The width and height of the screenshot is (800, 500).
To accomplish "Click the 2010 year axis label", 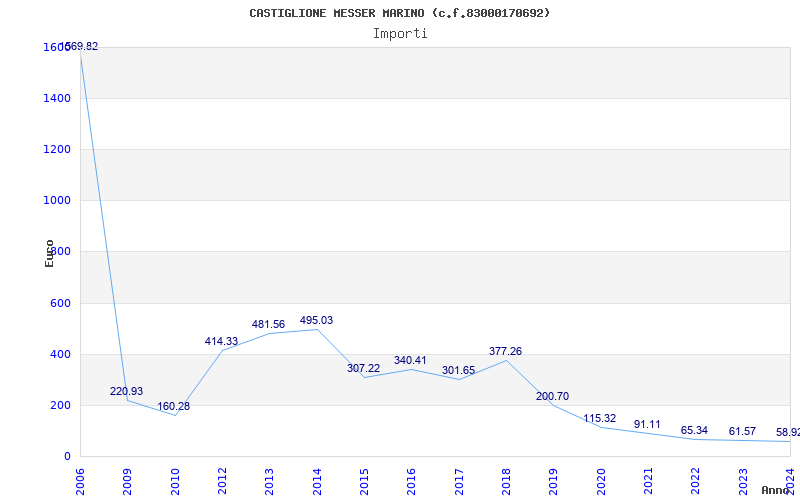I will [x=175, y=482].
